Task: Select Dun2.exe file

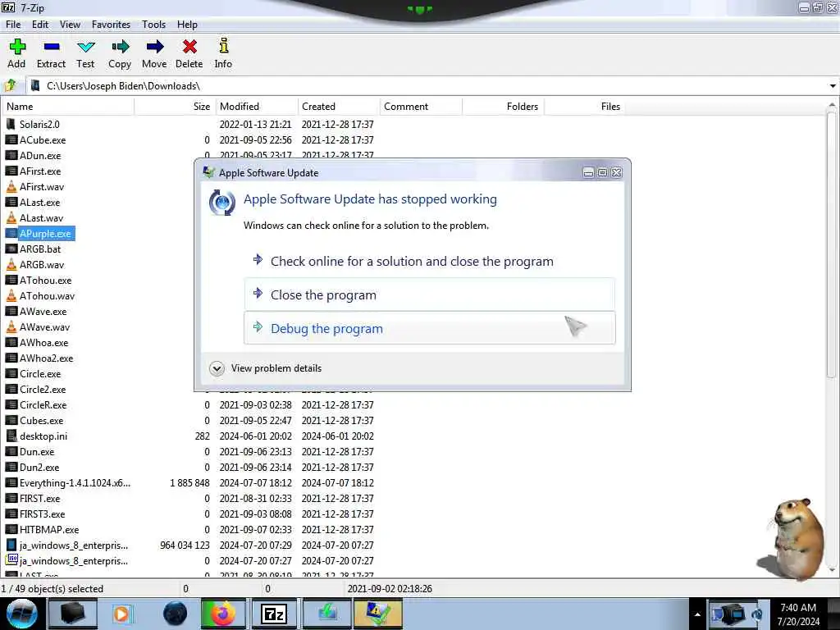Action: tap(33, 467)
